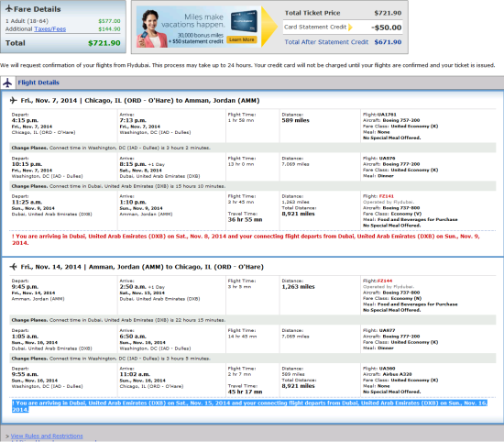Click the Miles make vacations happen banner
Image resolution: width=504 pixels, height=442 pixels.
(199, 27)
